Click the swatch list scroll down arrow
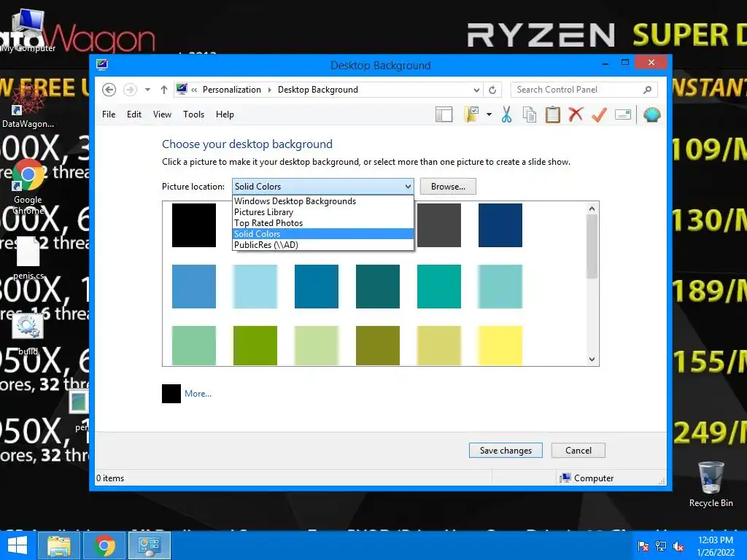This screenshot has height=560, width=747. 592,359
